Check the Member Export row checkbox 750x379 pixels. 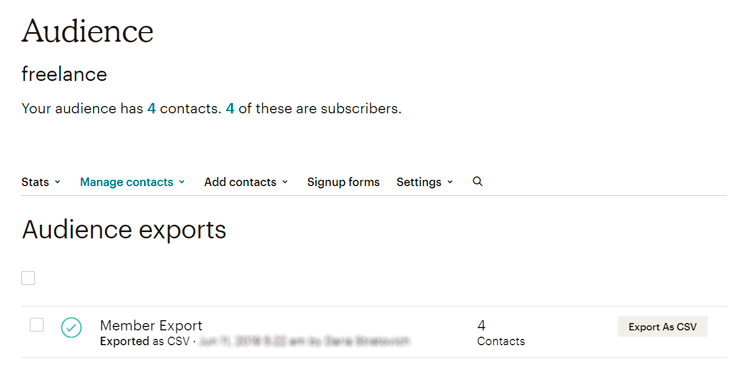[37, 325]
